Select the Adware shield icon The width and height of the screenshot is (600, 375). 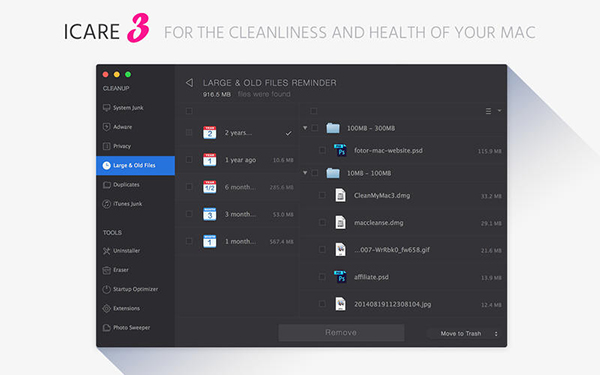tap(106, 127)
